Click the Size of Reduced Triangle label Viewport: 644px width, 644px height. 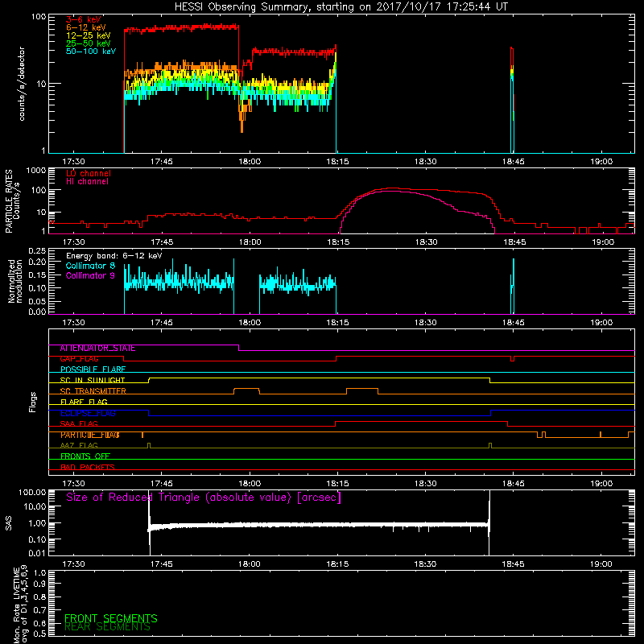point(204,497)
